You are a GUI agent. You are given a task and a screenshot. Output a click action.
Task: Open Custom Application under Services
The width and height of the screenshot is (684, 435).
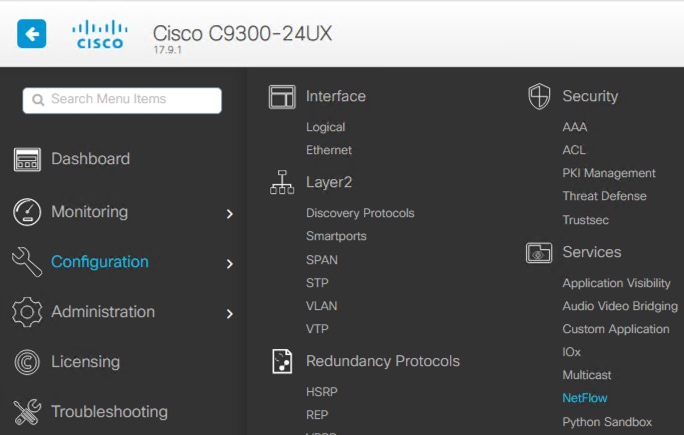point(616,329)
